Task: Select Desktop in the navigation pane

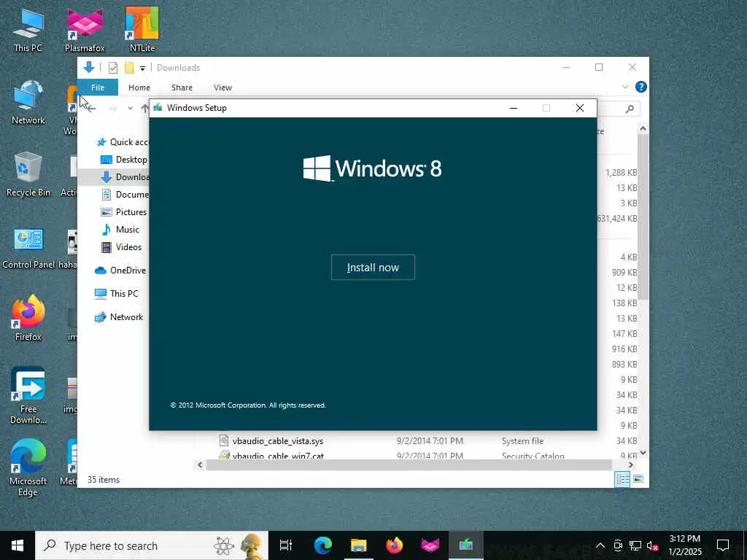Action: pos(124,160)
